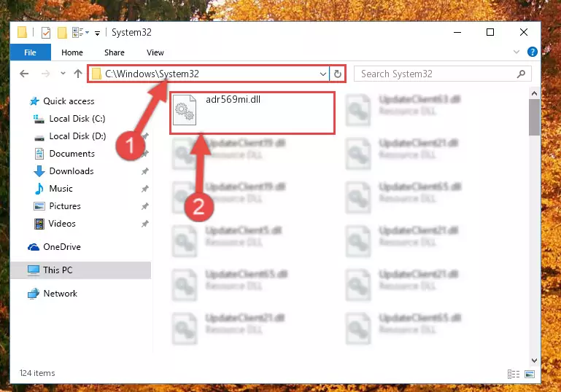This screenshot has width=561, height=392.
Task: Click the Network icon in the sidebar
Action: (34, 294)
